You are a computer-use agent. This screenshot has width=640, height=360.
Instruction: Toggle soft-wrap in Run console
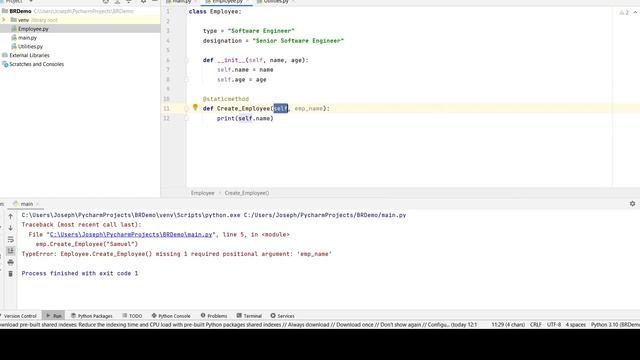[11, 239]
